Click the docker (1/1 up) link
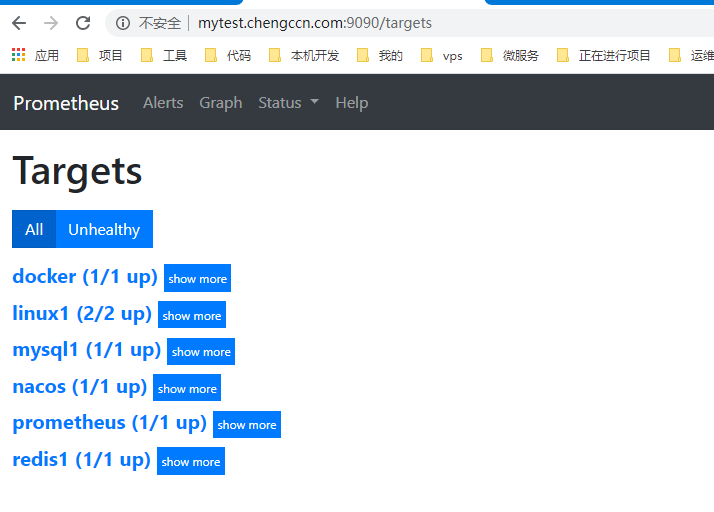714x512 pixels. click(x=85, y=276)
